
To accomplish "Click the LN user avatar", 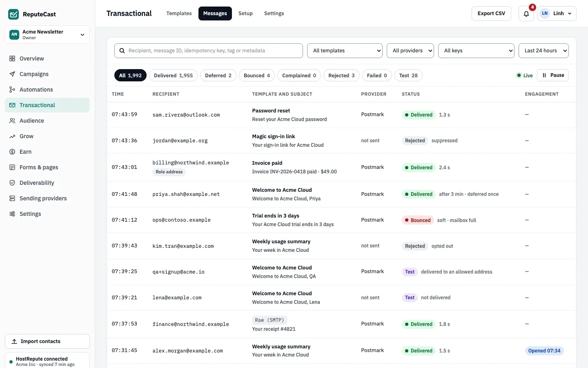I will tap(545, 13).
